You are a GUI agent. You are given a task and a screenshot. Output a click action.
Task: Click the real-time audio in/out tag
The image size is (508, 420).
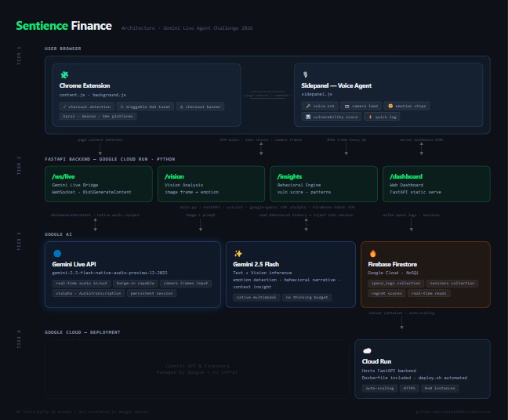pyautogui.click(x=82, y=284)
